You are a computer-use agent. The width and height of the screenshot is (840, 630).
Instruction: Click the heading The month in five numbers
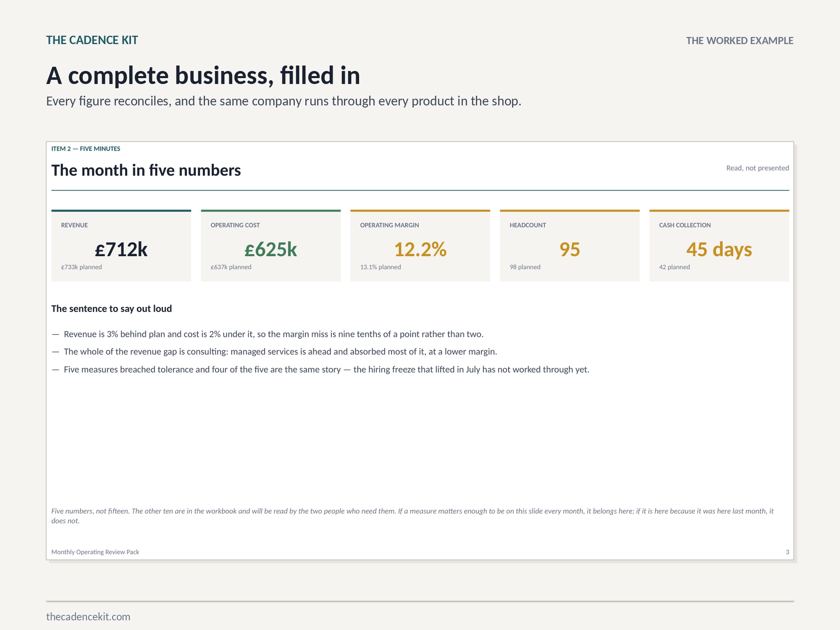pos(146,171)
